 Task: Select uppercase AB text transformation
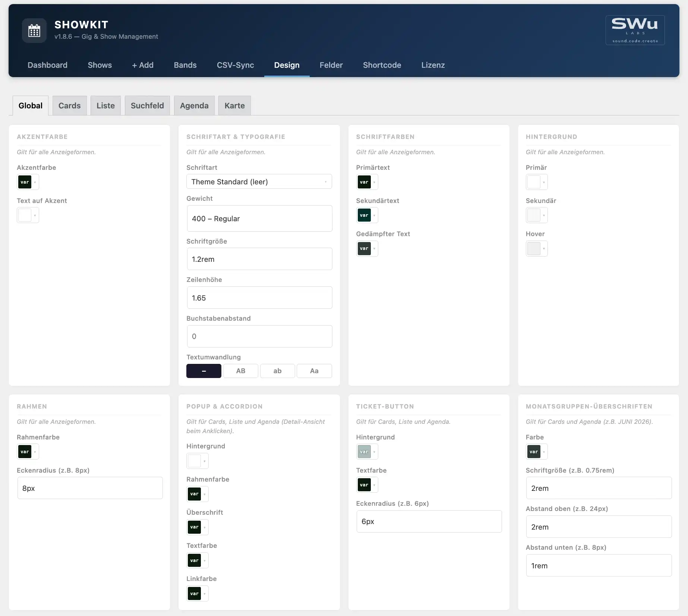[x=241, y=371]
